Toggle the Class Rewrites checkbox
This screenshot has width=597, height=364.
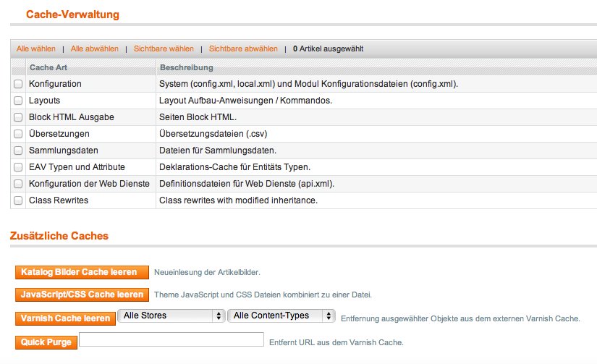pos(18,200)
